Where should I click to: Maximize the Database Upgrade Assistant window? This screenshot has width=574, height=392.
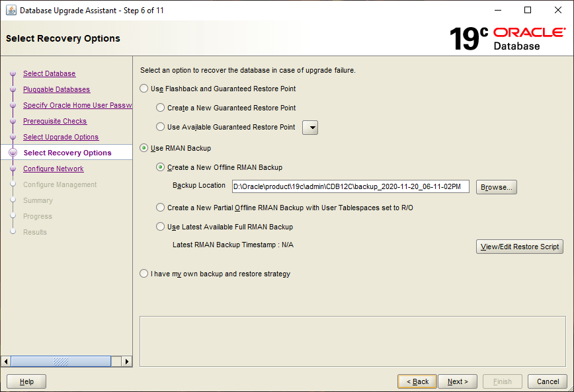528,11
